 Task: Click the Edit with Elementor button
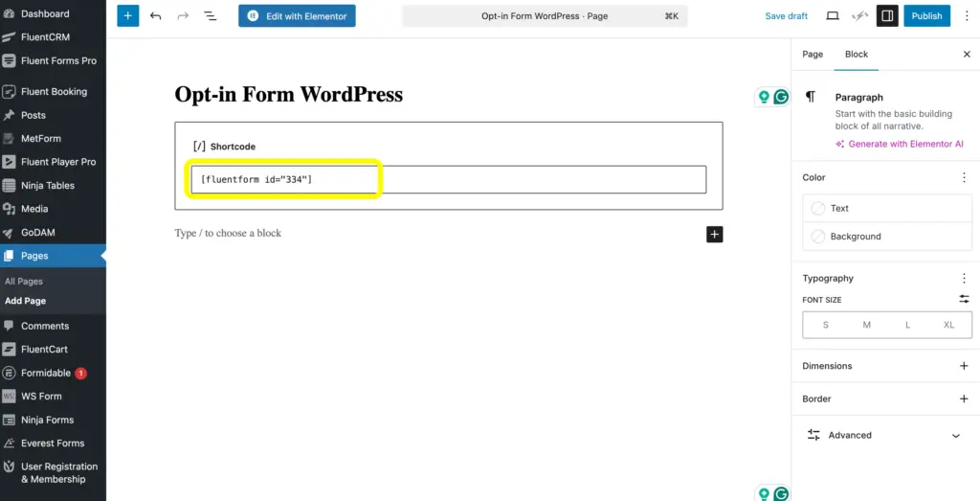[x=297, y=16]
